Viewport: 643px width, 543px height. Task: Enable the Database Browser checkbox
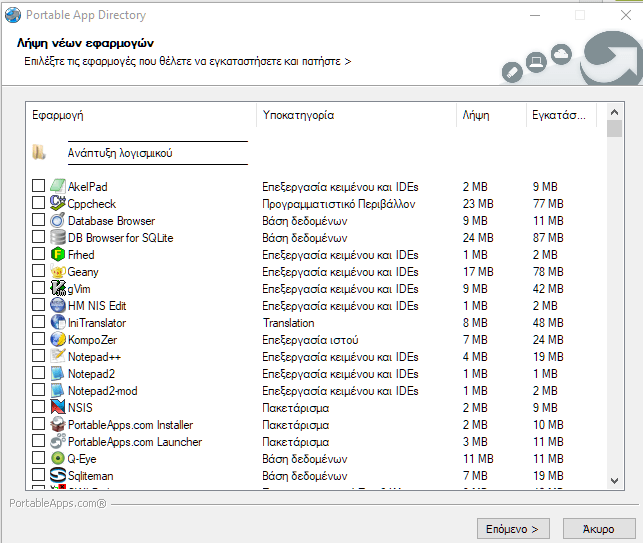coord(39,220)
